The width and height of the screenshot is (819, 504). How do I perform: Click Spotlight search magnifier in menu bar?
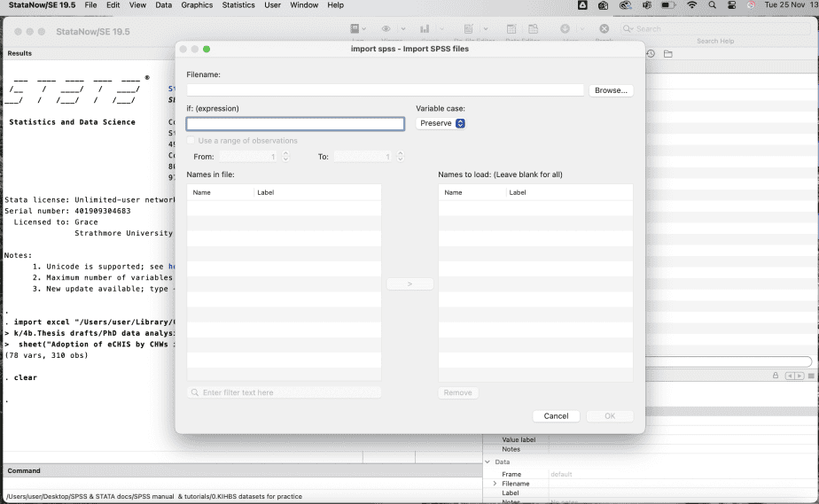pos(713,5)
